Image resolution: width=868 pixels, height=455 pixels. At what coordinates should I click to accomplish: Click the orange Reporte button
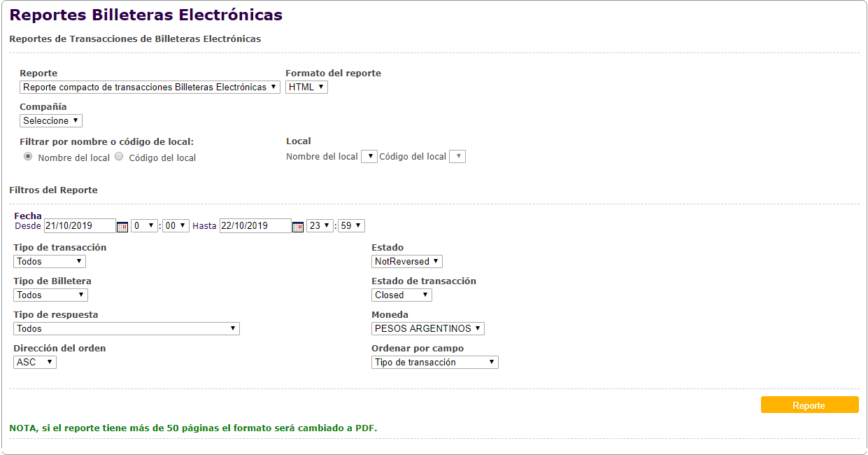809,405
